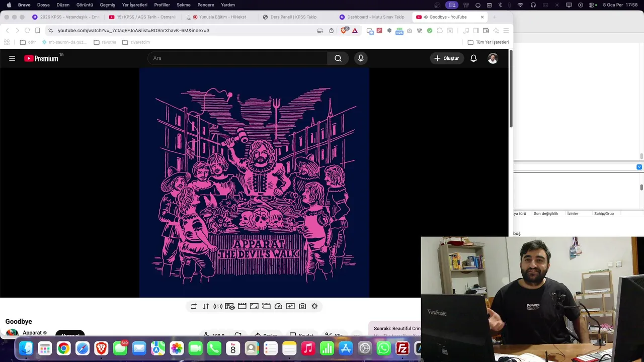Open the Pencere menu
644x362 pixels.
[x=206, y=5]
